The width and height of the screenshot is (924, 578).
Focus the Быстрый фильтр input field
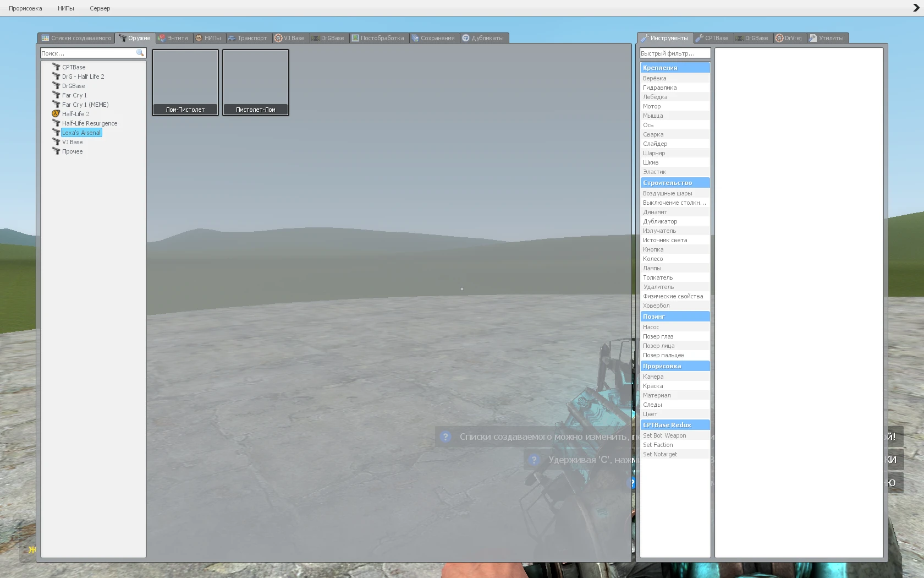pyautogui.click(x=675, y=53)
